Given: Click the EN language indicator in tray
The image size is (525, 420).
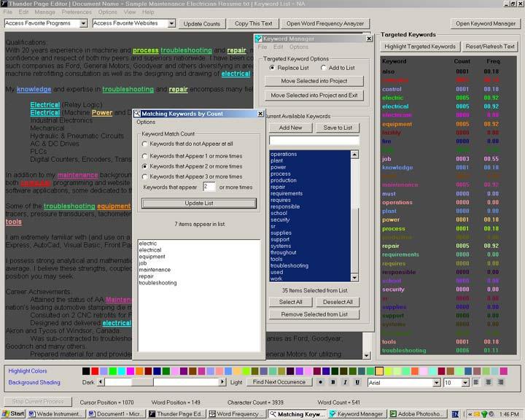Looking at the screenshot, I should (455, 414).
